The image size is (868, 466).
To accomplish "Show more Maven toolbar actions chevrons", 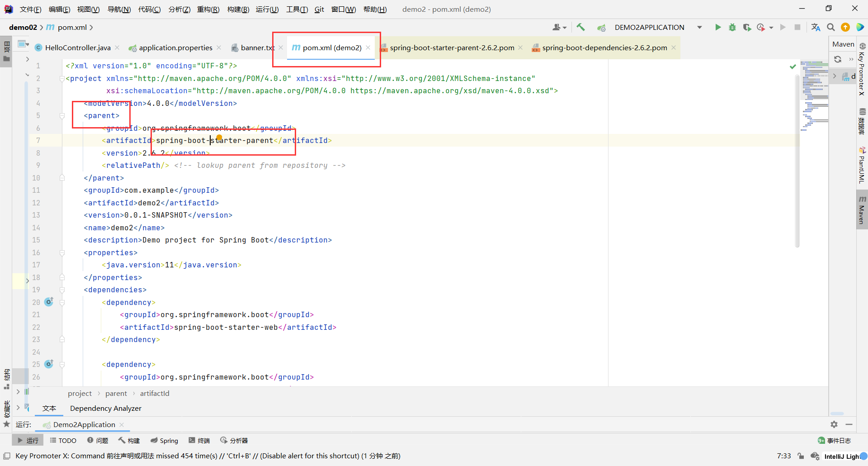I will click(x=851, y=59).
